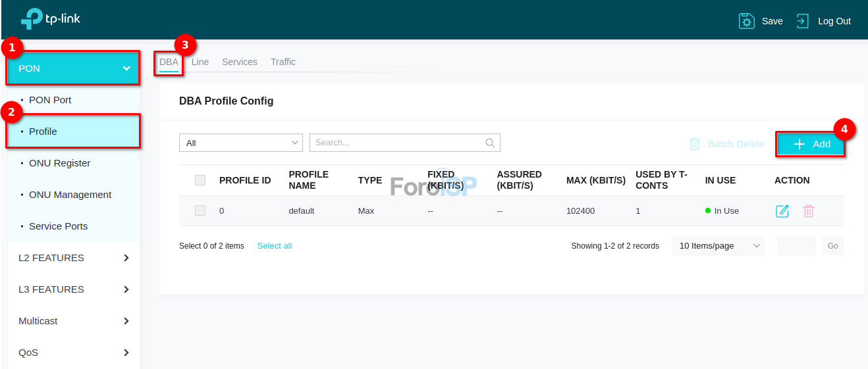This screenshot has width=868, height=369.
Task: Open the All filter dropdown
Action: (240, 143)
